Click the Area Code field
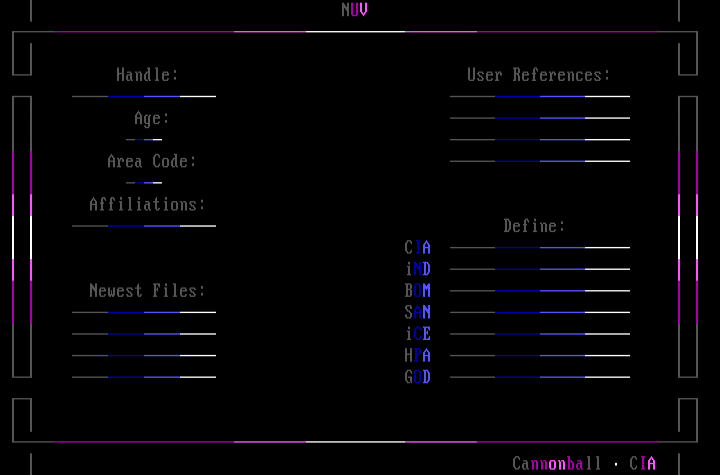The image size is (720, 475). point(144,183)
